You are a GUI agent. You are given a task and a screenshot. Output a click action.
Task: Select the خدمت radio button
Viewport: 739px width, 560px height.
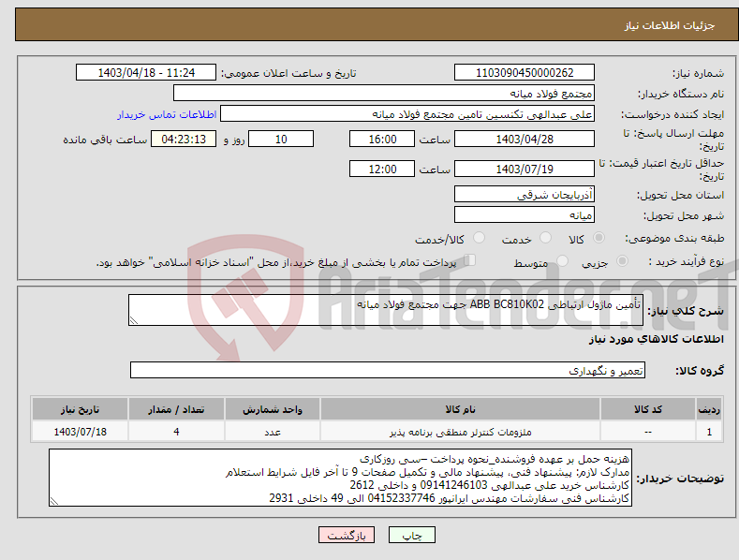545,238
